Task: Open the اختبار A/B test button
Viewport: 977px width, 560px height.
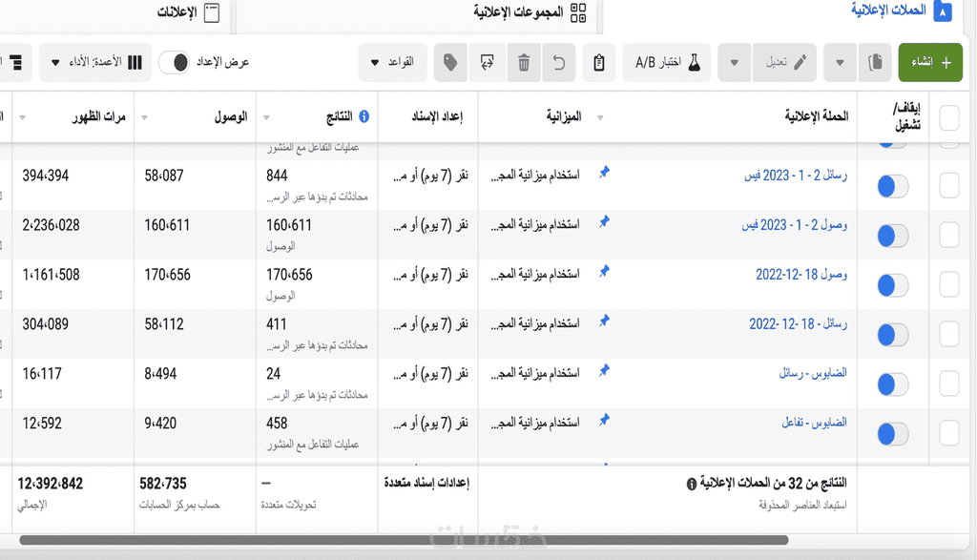Action: tap(667, 62)
